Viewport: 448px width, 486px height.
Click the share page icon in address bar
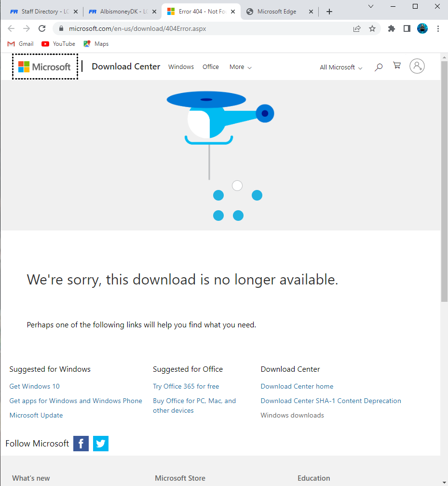tap(357, 28)
